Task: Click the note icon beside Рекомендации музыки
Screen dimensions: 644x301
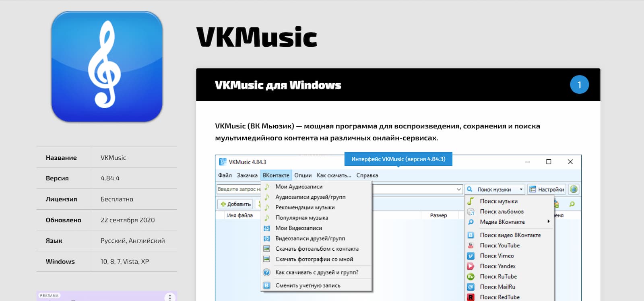Action: coord(266,208)
